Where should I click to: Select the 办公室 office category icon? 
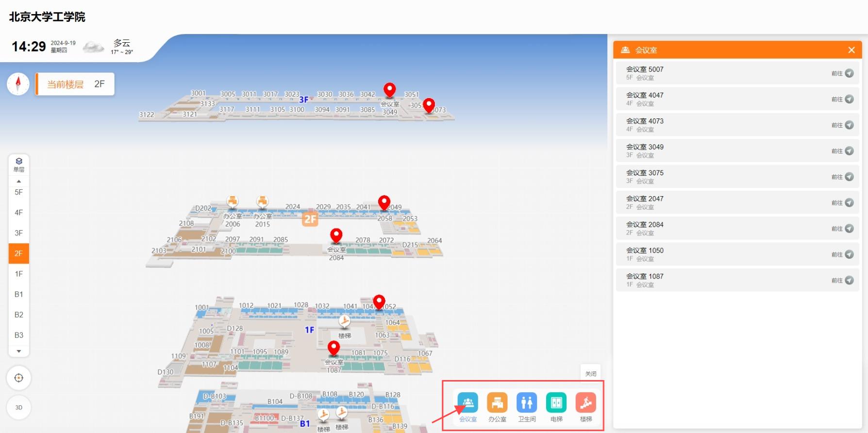coord(497,403)
